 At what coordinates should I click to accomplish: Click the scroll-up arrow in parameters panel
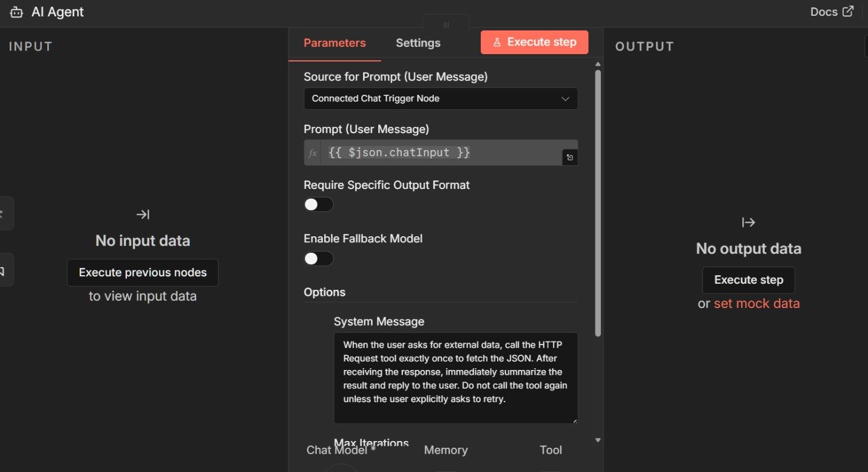click(598, 64)
